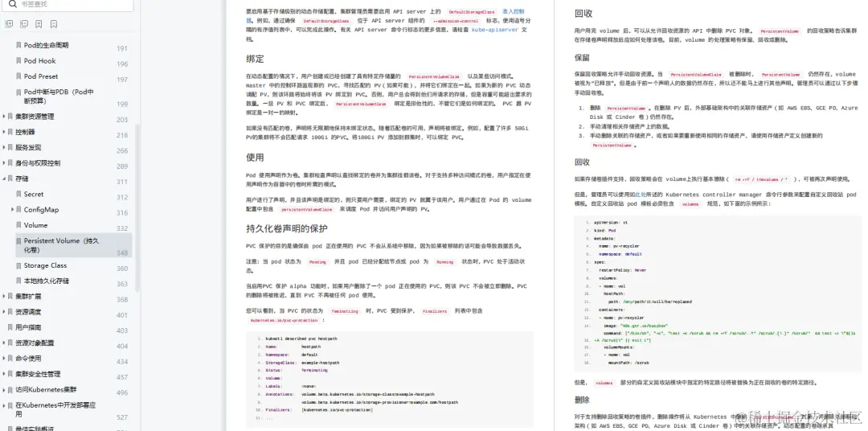Open bookmark Secret
This screenshot has width=868, height=431.
[33, 195]
